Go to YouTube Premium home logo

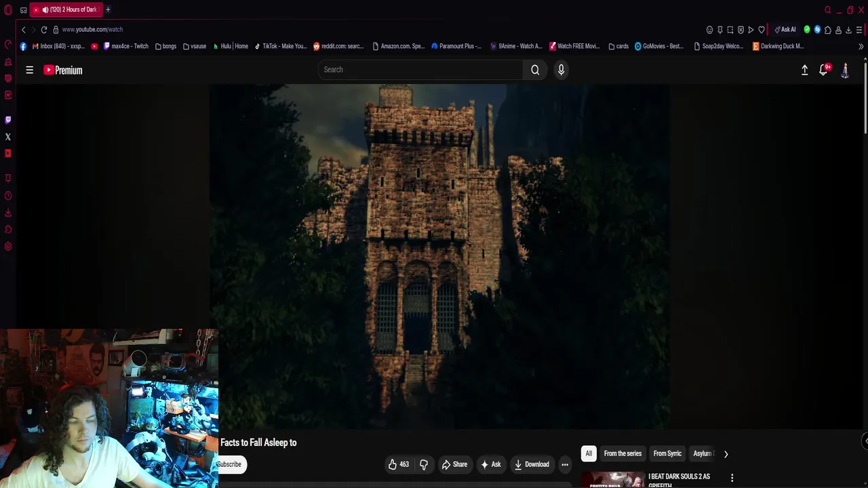tap(63, 70)
